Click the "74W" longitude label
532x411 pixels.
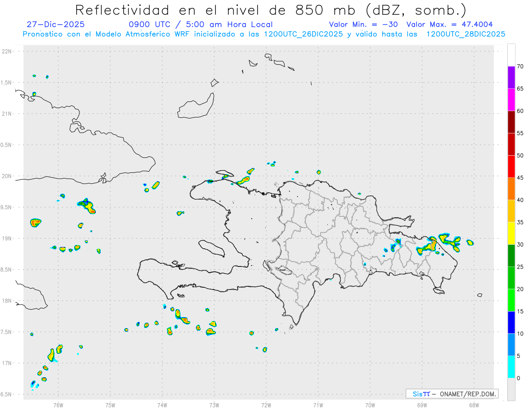(162, 405)
